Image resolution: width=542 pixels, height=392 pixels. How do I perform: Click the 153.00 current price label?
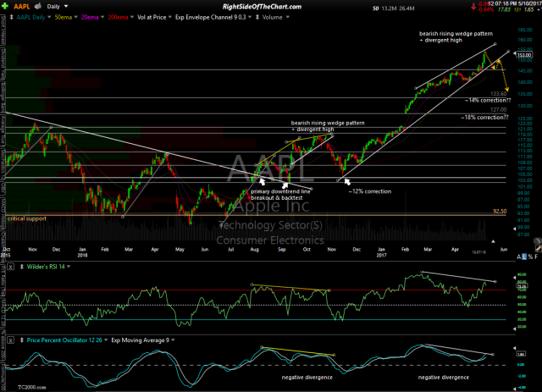click(524, 55)
